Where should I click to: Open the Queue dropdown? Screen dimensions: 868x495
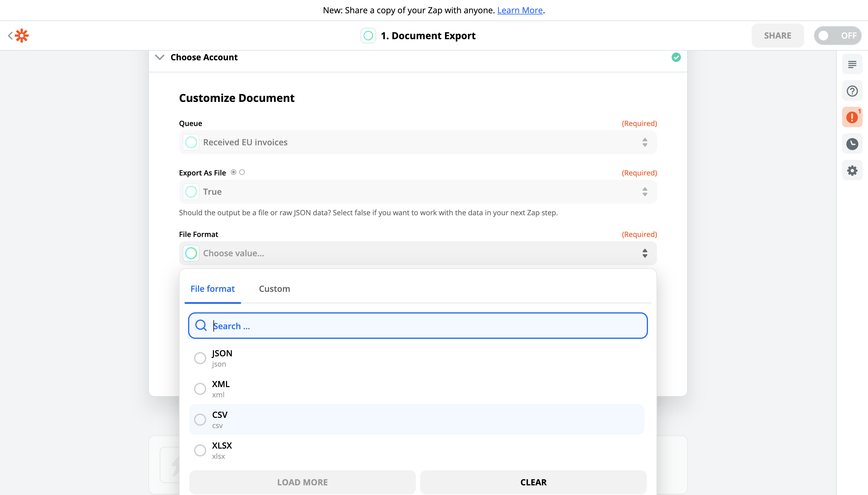pos(417,142)
